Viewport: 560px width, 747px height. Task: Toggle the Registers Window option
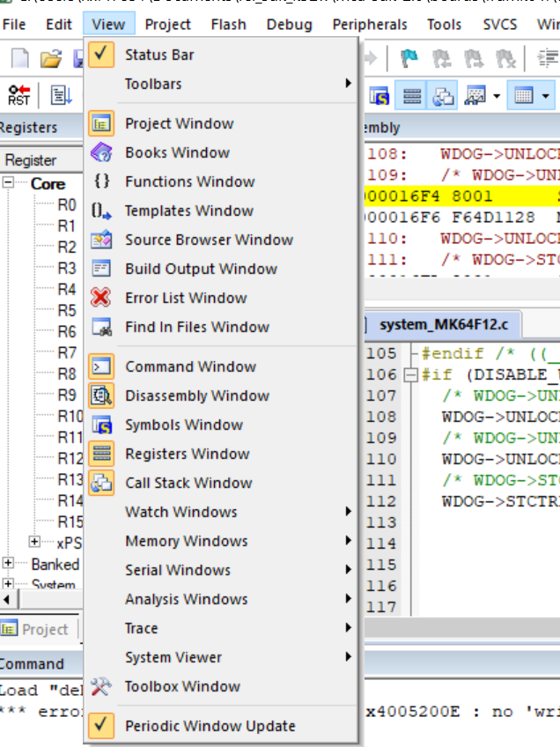(187, 454)
